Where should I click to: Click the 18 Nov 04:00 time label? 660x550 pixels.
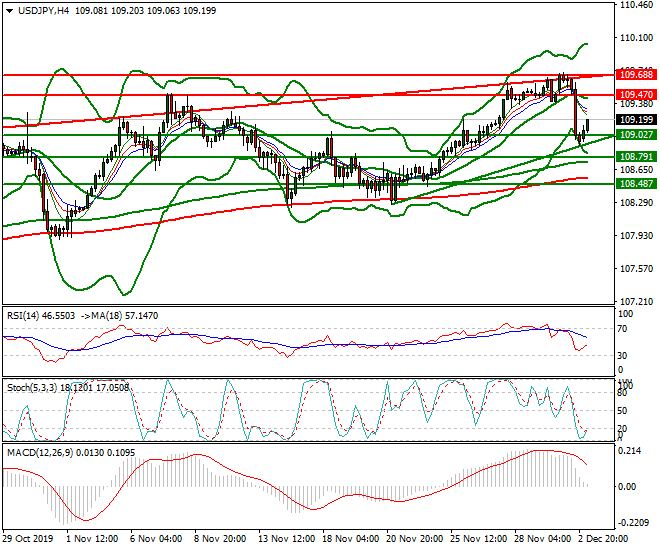coord(351,539)
